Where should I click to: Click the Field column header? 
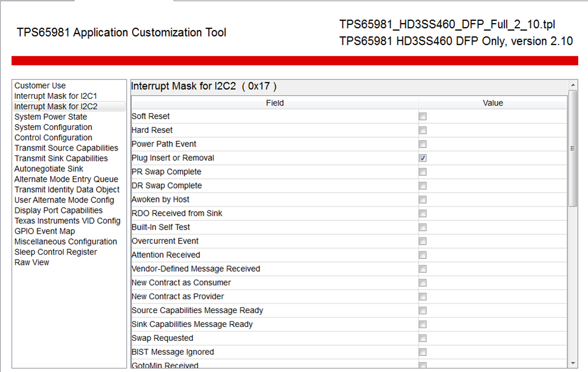275,103
